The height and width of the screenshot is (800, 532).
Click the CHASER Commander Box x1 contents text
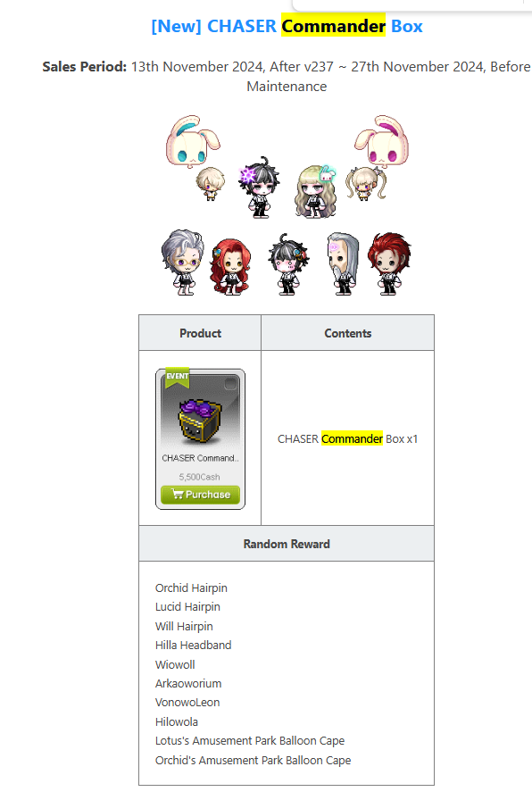[x=348, y=438]
